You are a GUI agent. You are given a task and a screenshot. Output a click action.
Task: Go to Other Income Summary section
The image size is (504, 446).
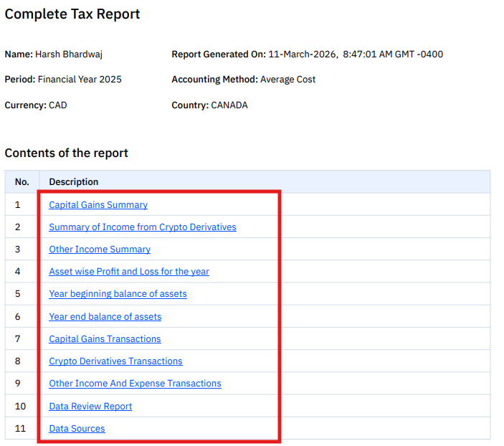coord(100,250)
